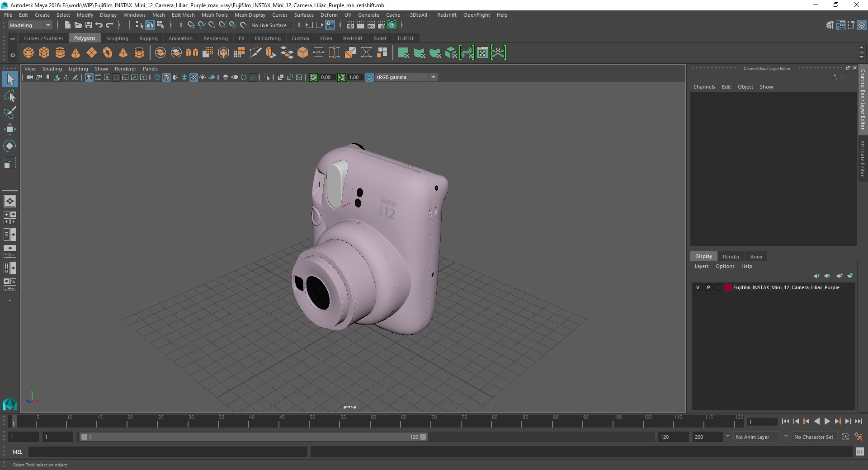Create a polygon cylinder from the shelf
Image resolution: width=868 pixels, height=470 pixels.
pos(60,53)
